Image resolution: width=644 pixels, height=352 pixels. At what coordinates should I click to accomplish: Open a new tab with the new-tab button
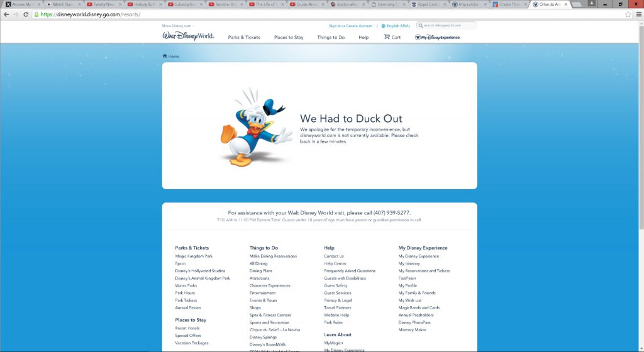pos(576,4)
